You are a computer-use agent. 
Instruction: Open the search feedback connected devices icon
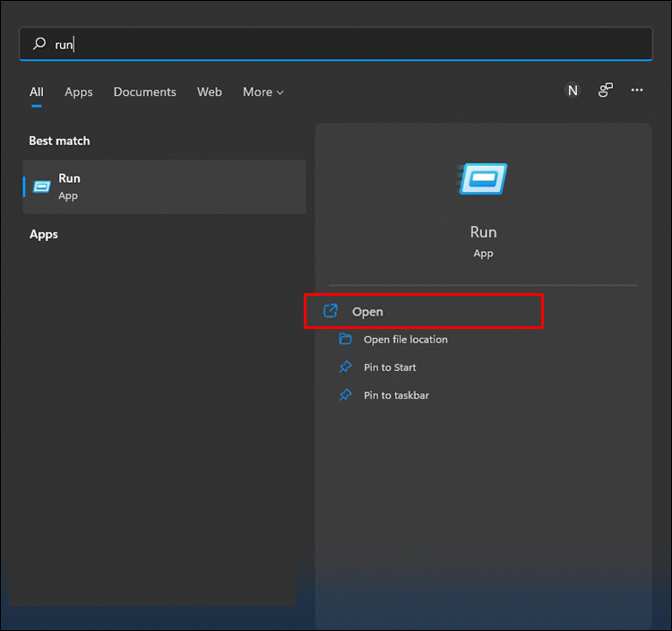click(x=607, y=90)
